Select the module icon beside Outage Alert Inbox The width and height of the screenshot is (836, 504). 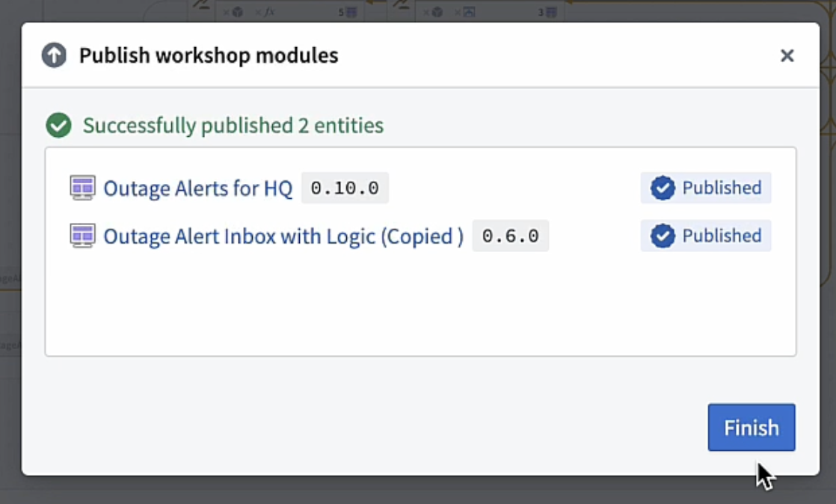(x=83, y=236)
